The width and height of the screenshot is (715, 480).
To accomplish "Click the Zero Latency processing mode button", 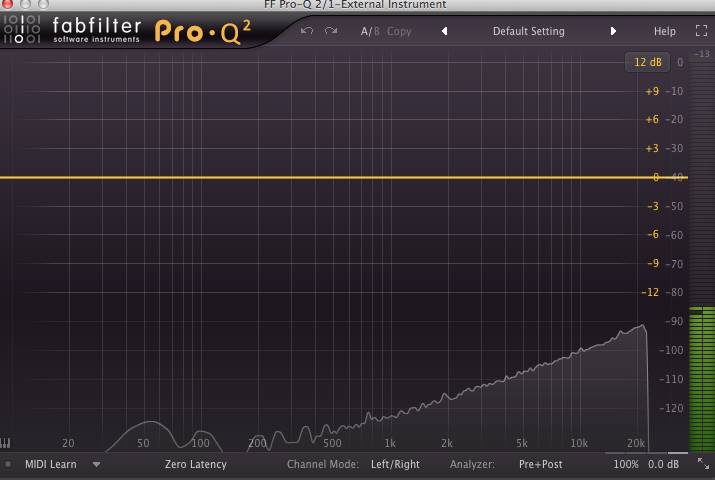I will coord(196,464).
